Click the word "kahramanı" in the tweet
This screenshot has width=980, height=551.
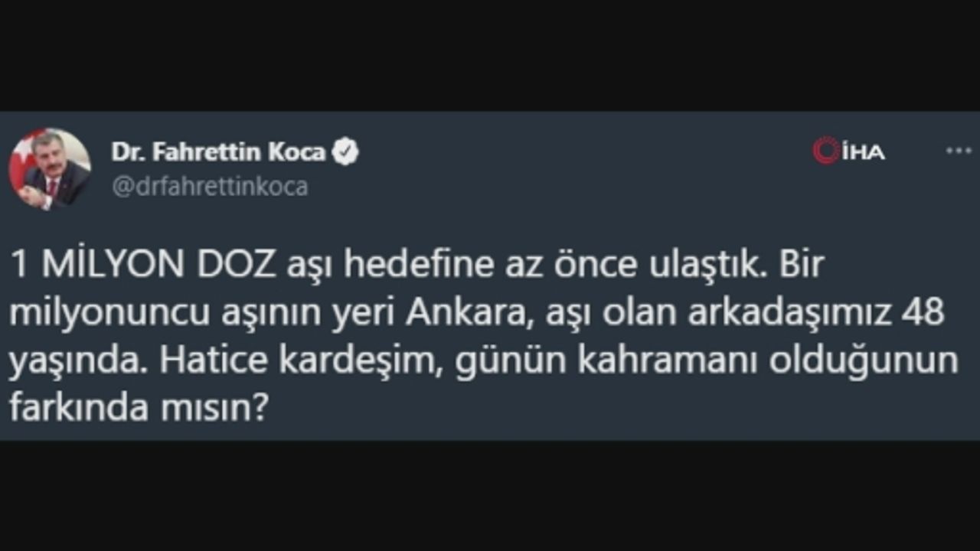pyautogui.click(x=668, y=361)
